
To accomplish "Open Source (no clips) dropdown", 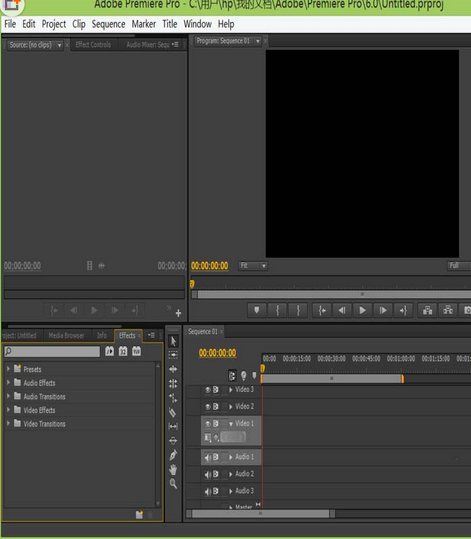I will coord(59,45).
